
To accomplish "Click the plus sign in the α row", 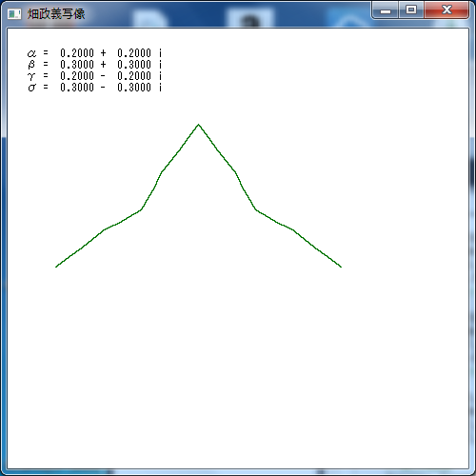I will pos(103,53).
